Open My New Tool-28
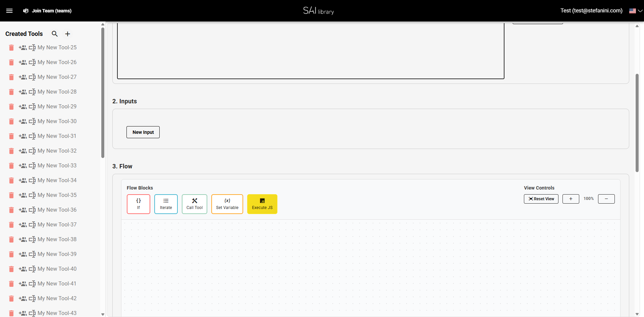This screenshot has width=644, height=317. tap(57, 92)
